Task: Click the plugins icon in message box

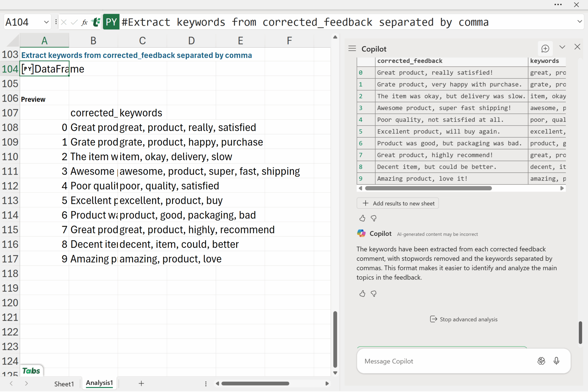Action: click(x=541, y=361)
